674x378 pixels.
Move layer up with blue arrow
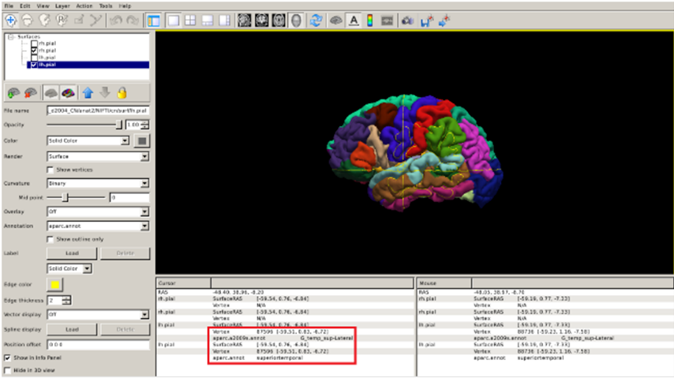[x=88, y=92]
